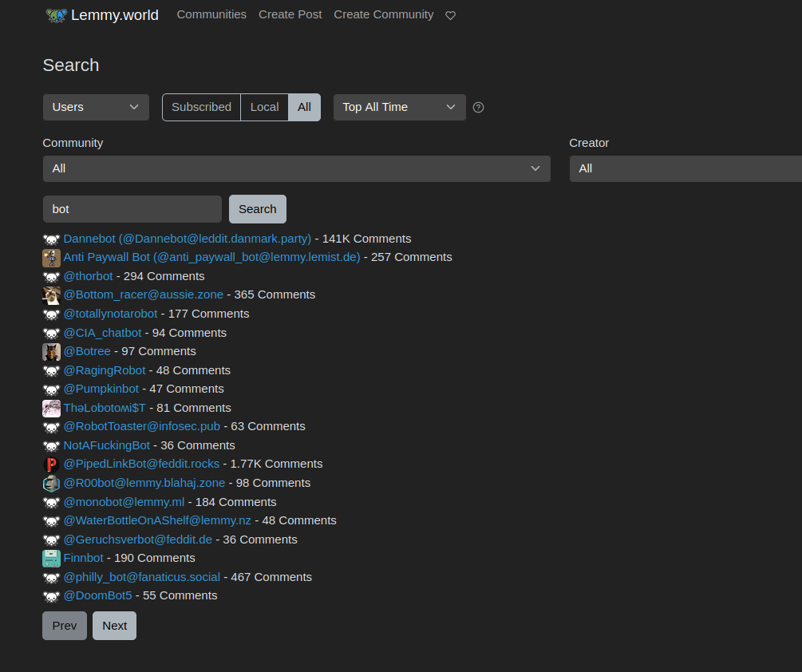Click Finnbot's teal avatar icon
802x672 pixels.
click(x=51, y=559)
